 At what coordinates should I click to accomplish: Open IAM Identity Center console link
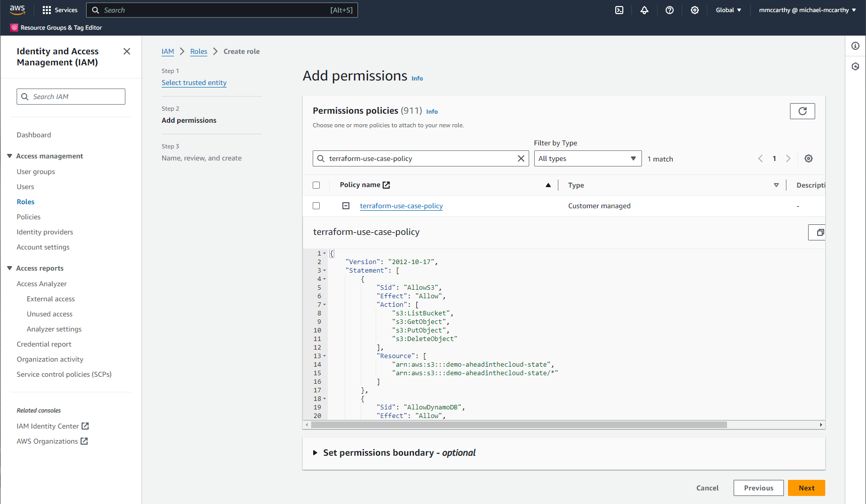click(x=53, y=426)
